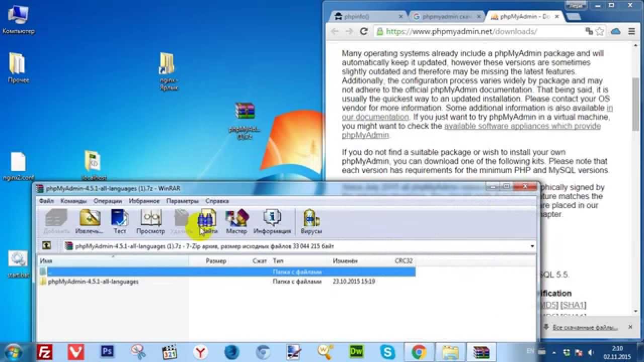Open Photoshop from the taskbar
644x362 pixels.
point(107,351)
